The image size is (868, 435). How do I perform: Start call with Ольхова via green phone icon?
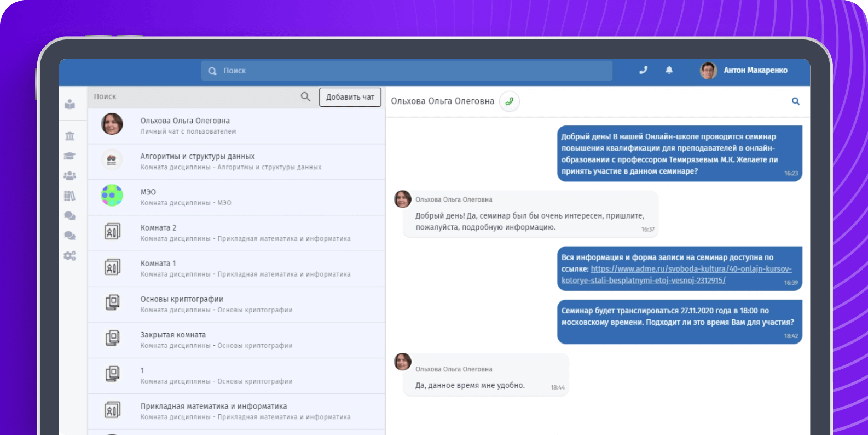(510, 101)
